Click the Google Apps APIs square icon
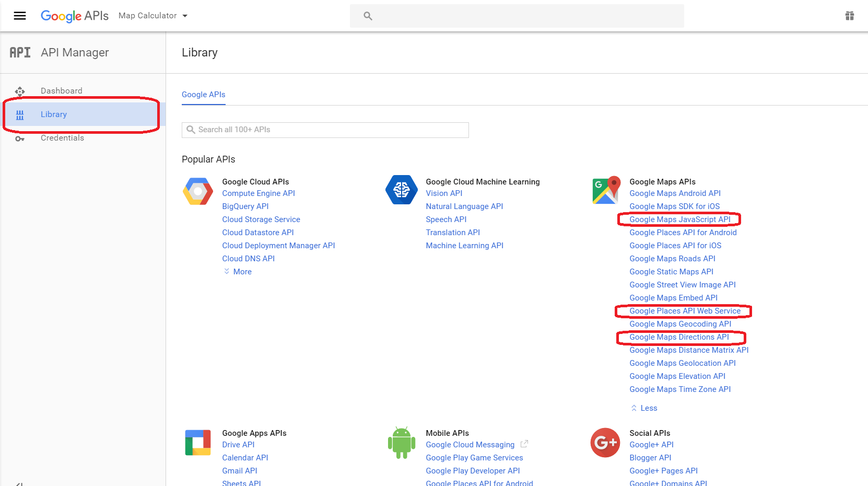Screen dimensions: 868x486 (198, 443)
